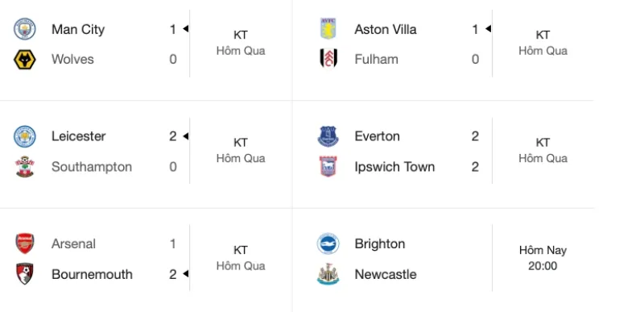Open the Man City team name link

point(78,30)
